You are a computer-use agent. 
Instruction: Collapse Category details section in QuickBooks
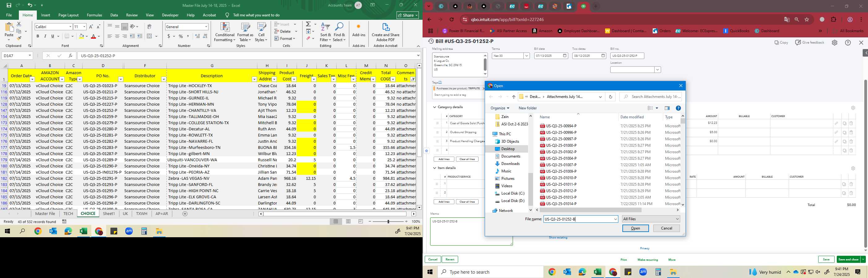click(434, 107)
